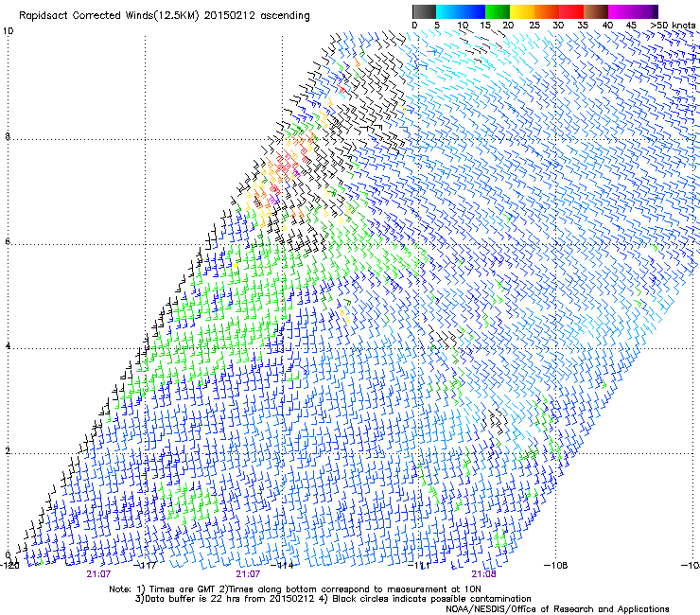Click the '>50 knots' legend label

click(673, 26)
